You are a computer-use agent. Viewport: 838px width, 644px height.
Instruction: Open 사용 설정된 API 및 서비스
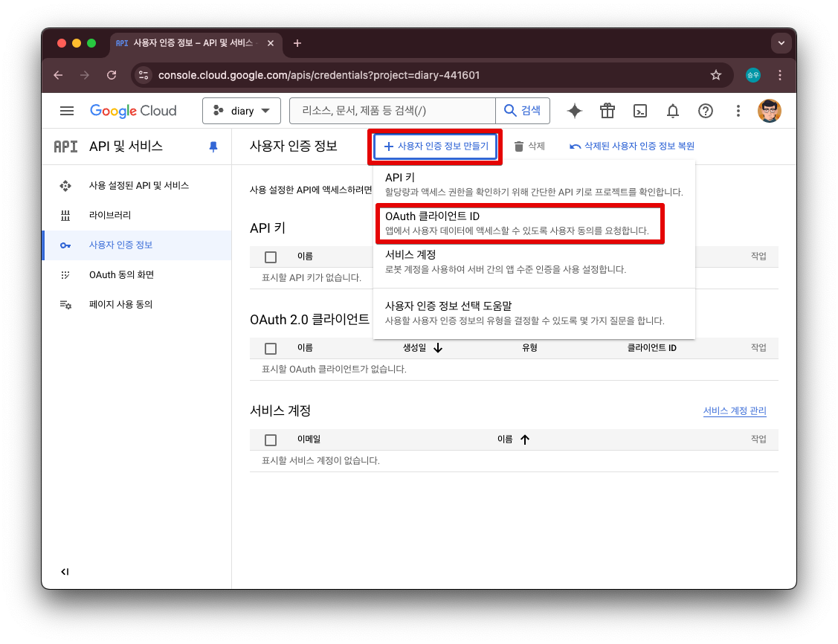click(x=138, y=185)
